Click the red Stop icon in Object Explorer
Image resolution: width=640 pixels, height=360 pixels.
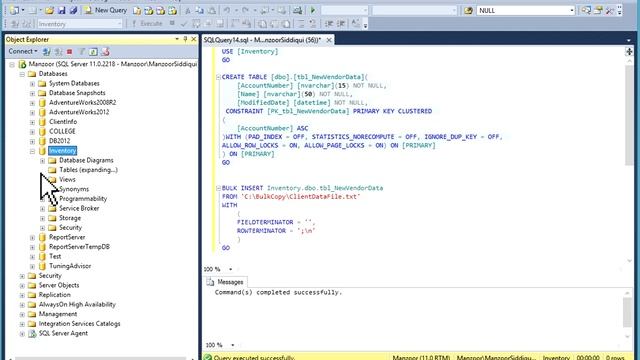tap(69, 52)
